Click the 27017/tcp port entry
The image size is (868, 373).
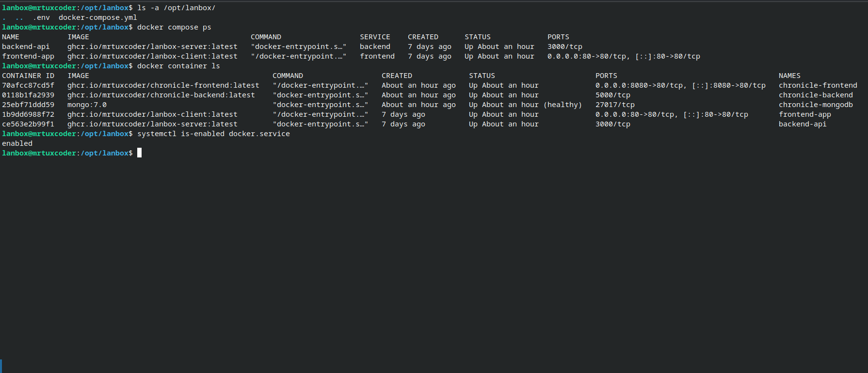(615, 105)
